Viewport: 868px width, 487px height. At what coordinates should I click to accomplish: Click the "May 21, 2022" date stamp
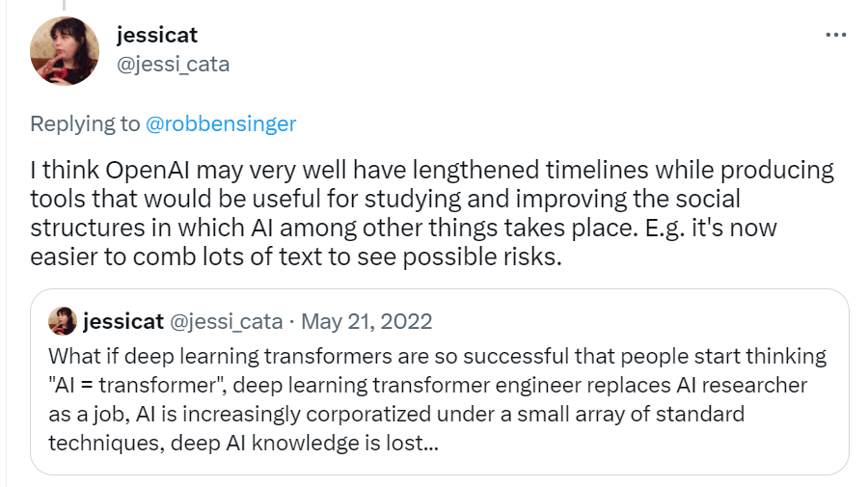click(371, 321)
